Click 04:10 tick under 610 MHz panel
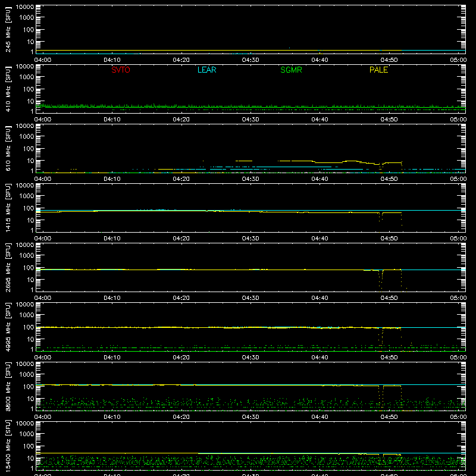 click(x=112, y=179)
